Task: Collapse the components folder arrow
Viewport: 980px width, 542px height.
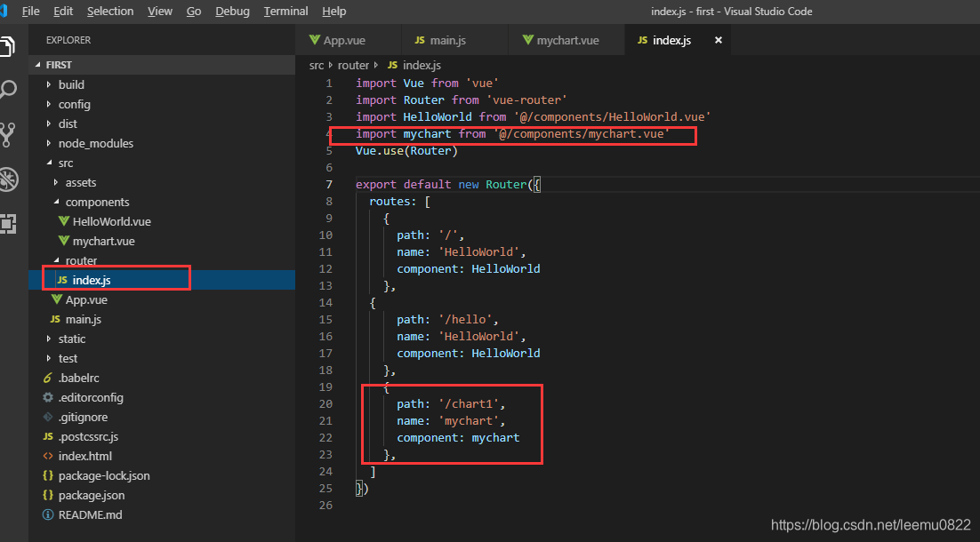Action: click(x=56, y=202)
